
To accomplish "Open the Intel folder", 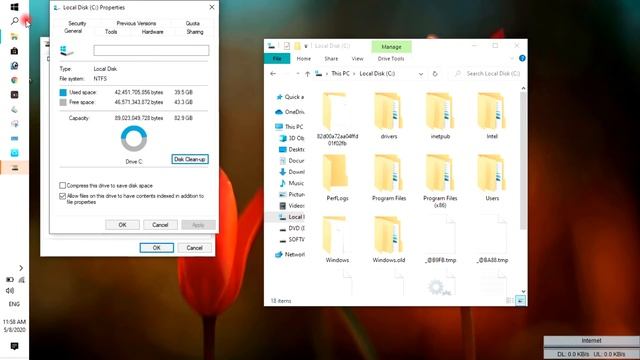I will pyautogui.click(x=492, y=116).
